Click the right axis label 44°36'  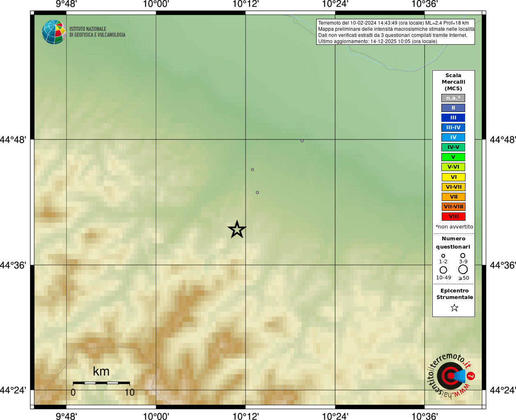[x=503, y=265]
